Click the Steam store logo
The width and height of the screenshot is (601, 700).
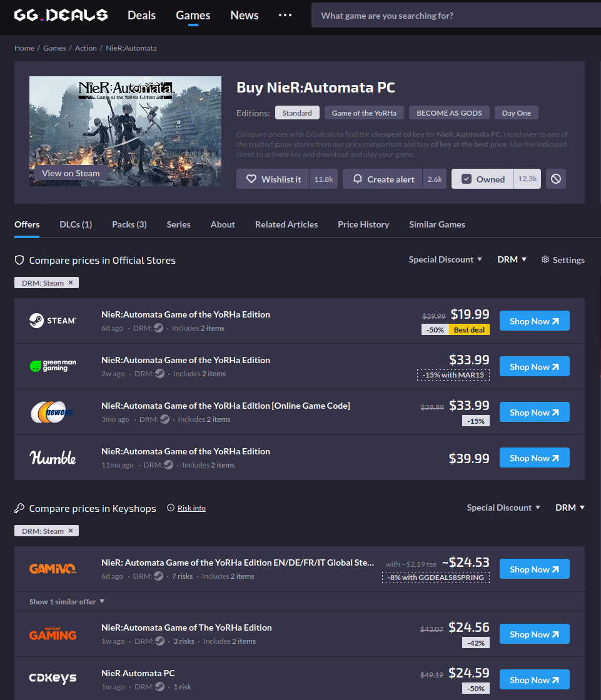(x=53, y=321)
